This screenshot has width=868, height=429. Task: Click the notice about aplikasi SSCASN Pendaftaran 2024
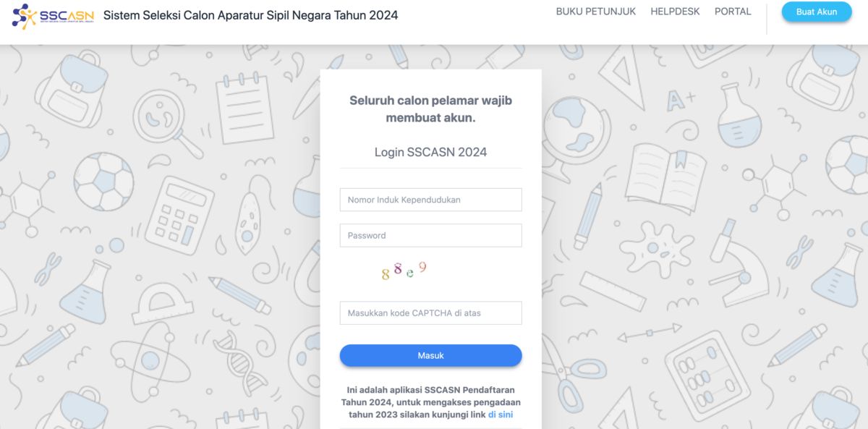pos(430,402)
